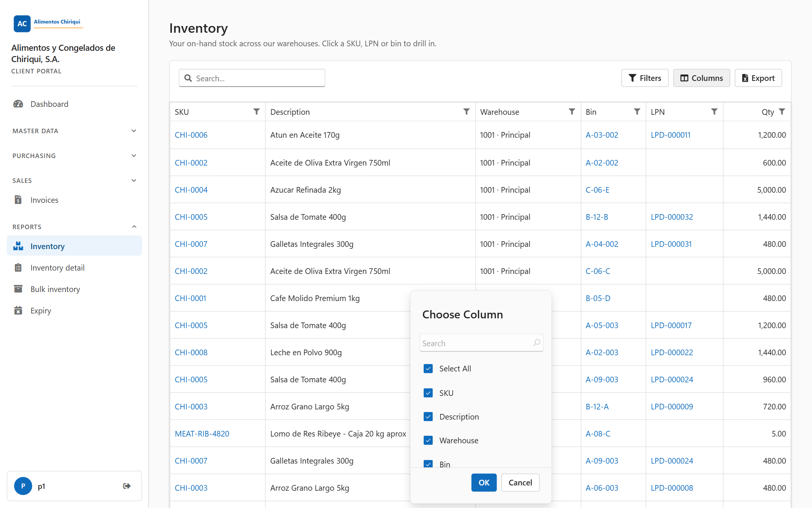The image size is (812, 508).
Task: Expand the Purchasing section
Action: point(74,156)
